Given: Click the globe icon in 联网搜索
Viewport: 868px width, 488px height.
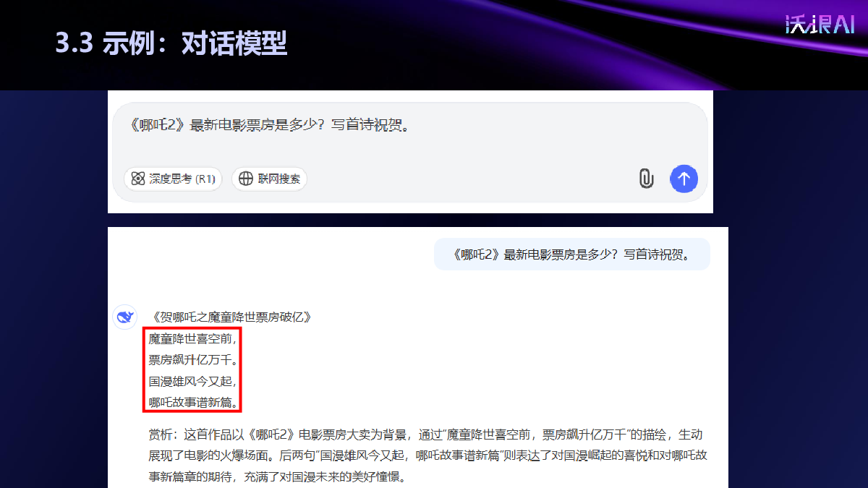Looking at the screenshot, I should pyautogui.click(x=246, y=179).
